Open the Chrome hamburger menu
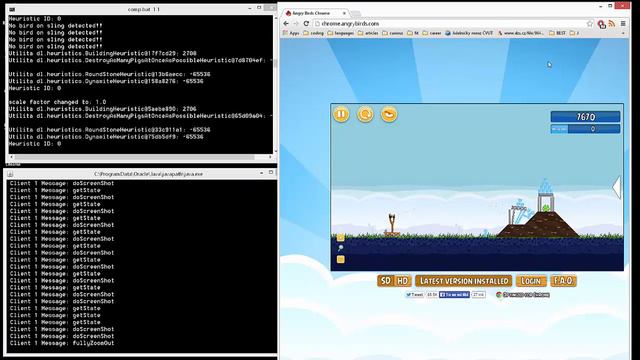The width and height of the screenshot is (640, 360). [x=623, y=24]
